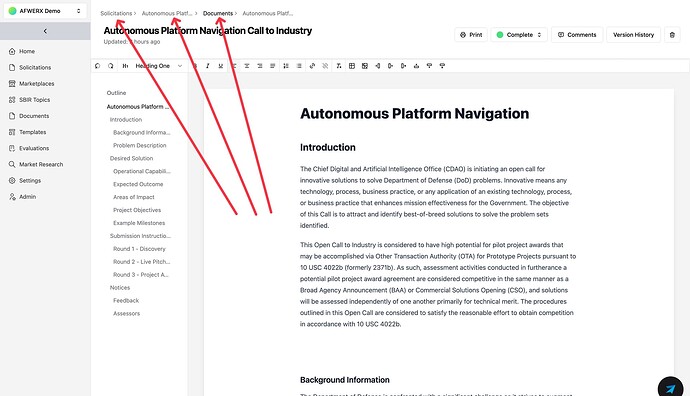Click the Documents breadcrumb link

(218, 13)
